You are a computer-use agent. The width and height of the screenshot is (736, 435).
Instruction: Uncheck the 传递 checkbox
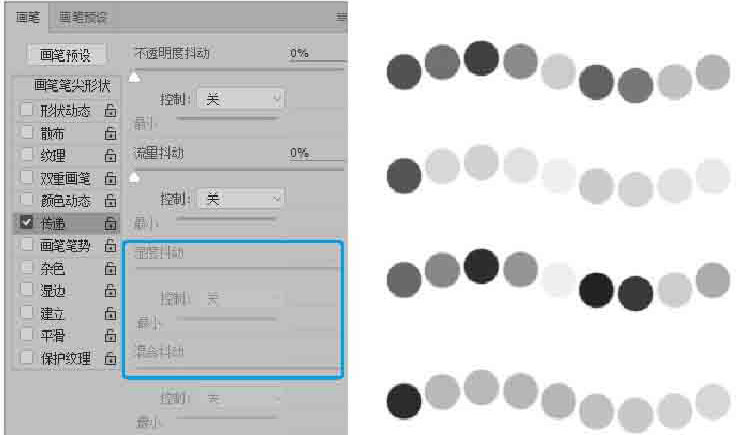[x=27, y=222]
